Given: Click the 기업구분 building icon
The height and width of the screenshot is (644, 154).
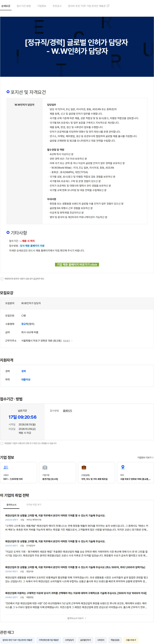Looking at the screenshot, I should [45, 467].
